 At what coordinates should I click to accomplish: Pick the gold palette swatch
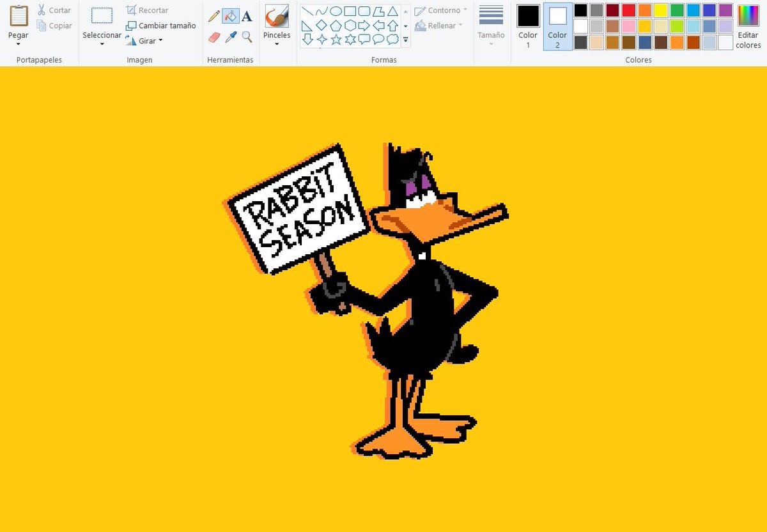(x=644, y=26)
